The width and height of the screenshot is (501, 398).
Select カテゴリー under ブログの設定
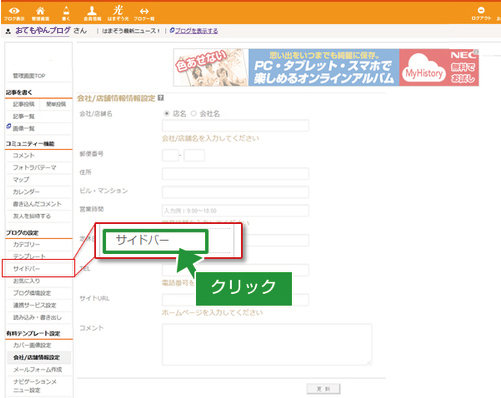coord(26,244)
